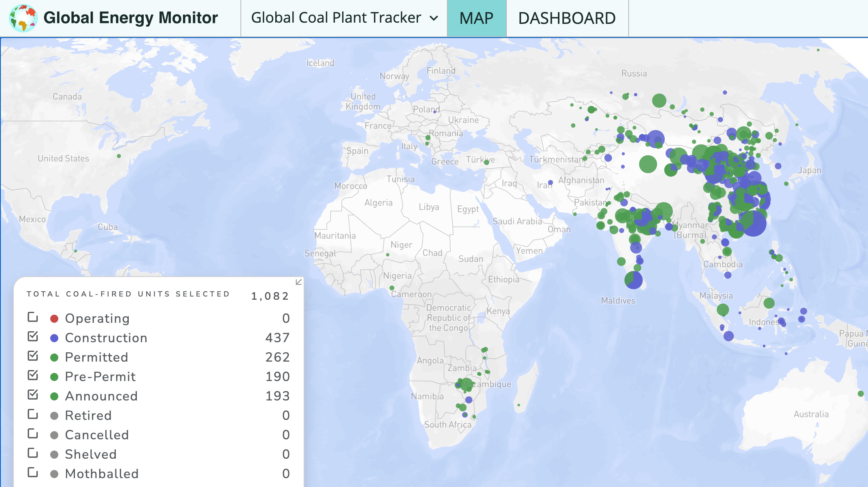Collapse the legend panel with arrow icon

click(298, 282)
